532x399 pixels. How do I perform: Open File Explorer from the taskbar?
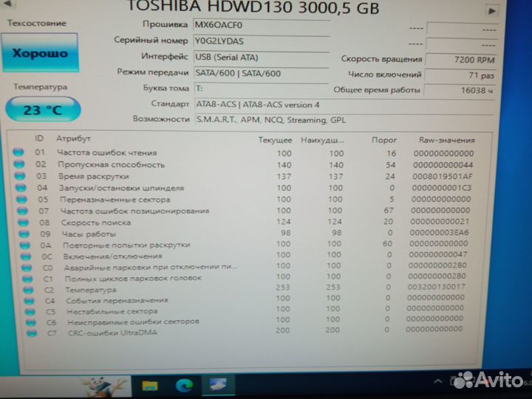coord(149,386)
